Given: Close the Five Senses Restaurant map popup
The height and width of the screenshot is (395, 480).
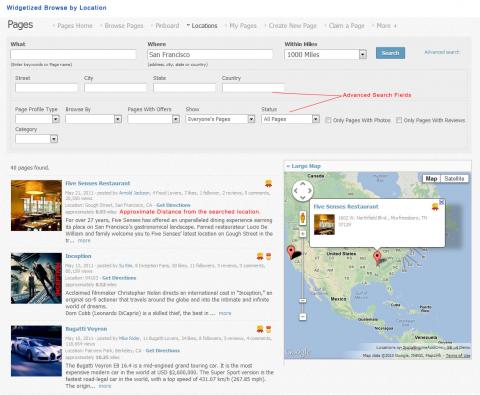Looking at the screenshot, I should pos(442,202).
